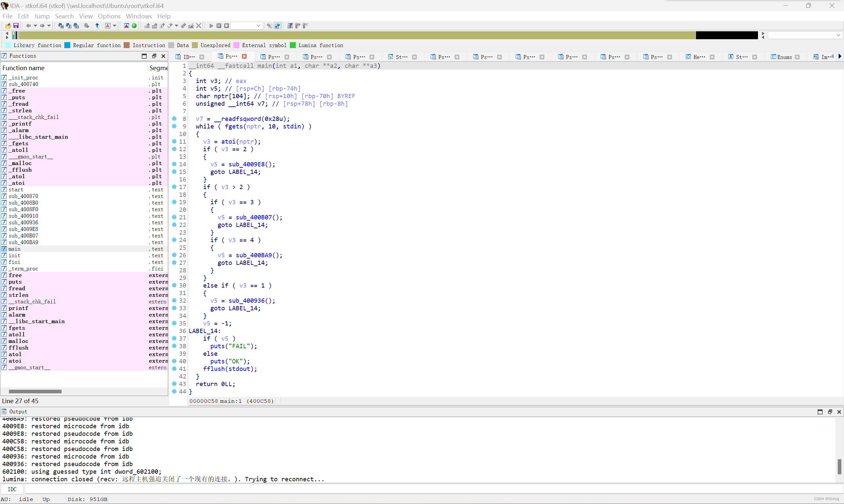
Task: Toggle the breakpoint marker at line 38
Action: [x=174, y=346]
